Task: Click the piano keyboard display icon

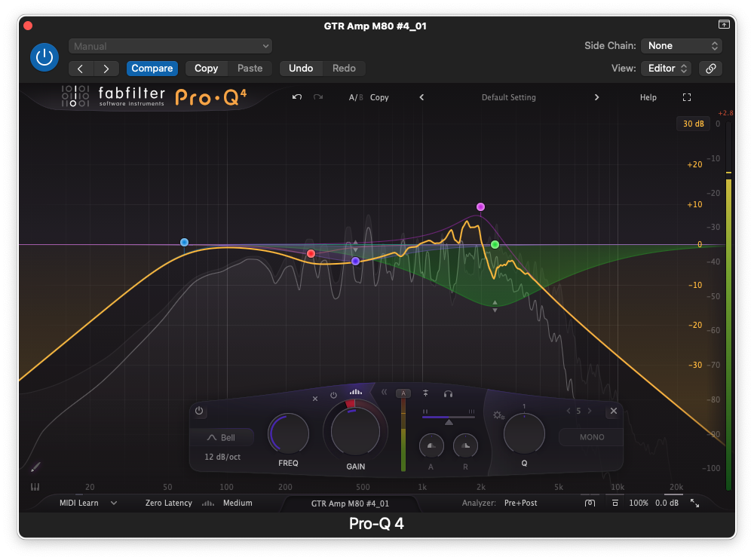Action: point(35,488)
